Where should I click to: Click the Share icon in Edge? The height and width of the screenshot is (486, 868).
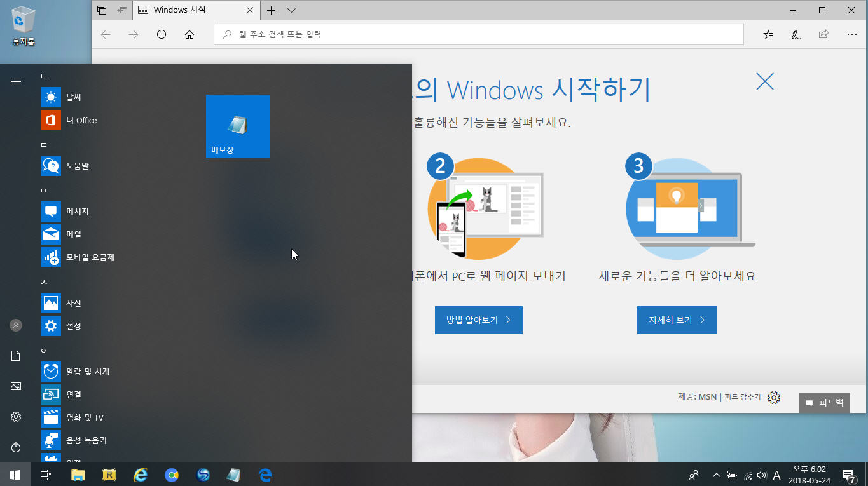tap(824, 34)
